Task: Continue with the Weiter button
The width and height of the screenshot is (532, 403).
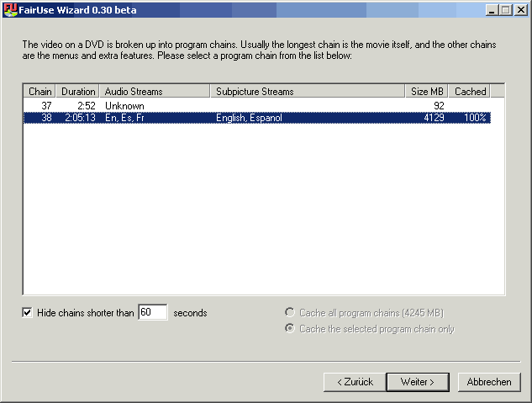Action: [x=418, y=382]
